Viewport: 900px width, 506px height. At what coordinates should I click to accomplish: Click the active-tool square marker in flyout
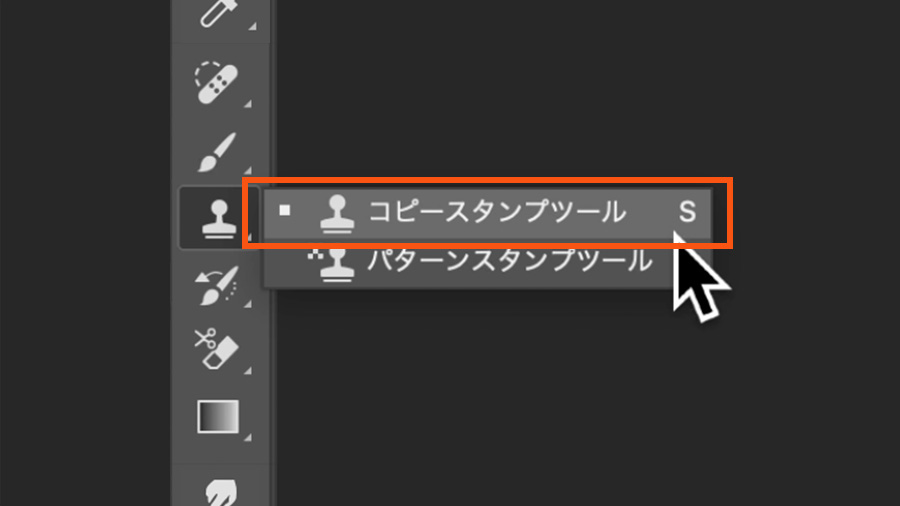tap(285, 211)
